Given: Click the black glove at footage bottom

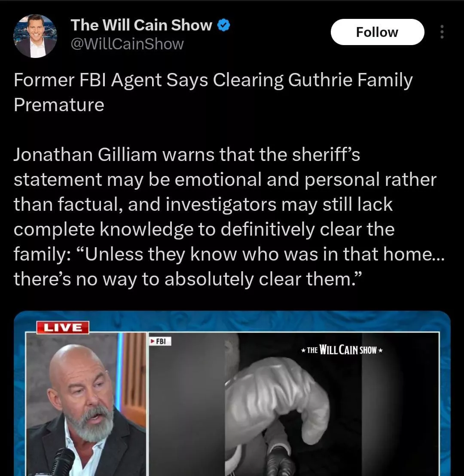Looking at the screenshot, I should (279, 461).
